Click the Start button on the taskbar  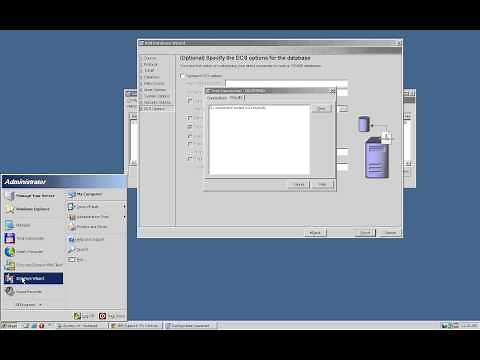pyautogui.click(x=9, y=326)
